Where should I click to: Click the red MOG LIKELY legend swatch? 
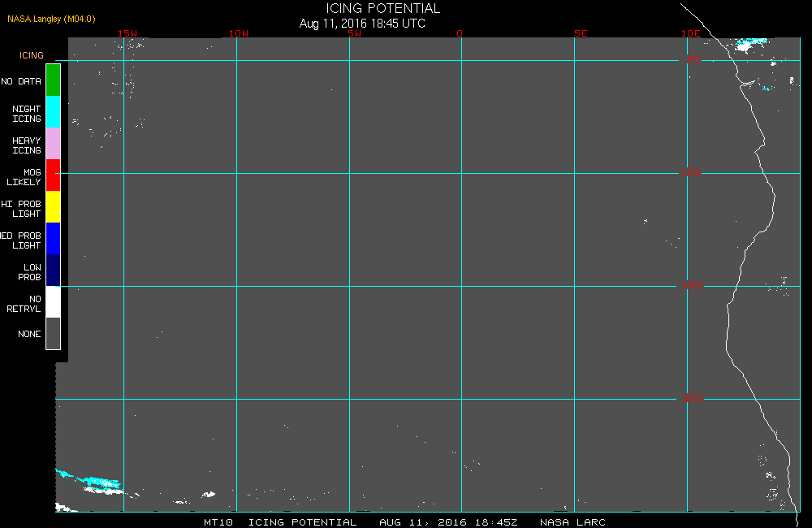(54, 175)
